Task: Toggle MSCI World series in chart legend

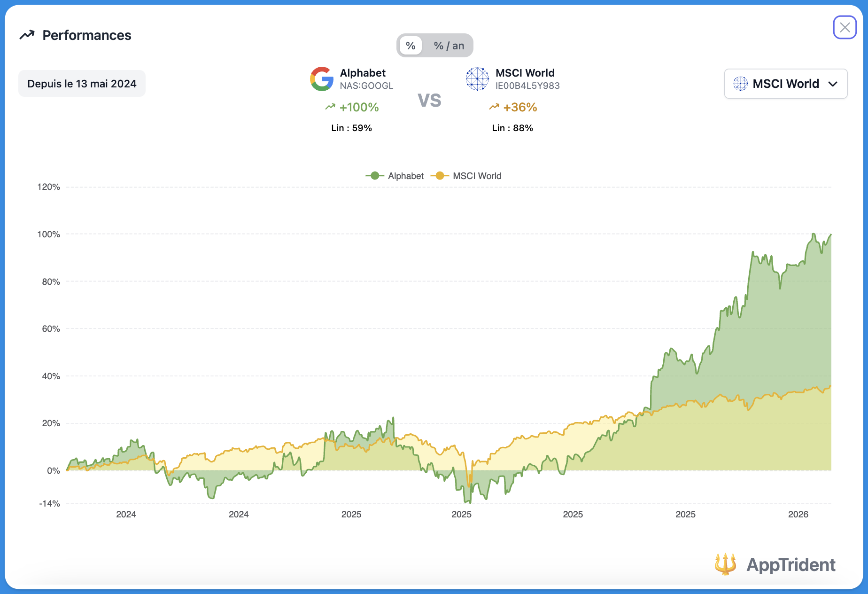Action: point(466,176)
